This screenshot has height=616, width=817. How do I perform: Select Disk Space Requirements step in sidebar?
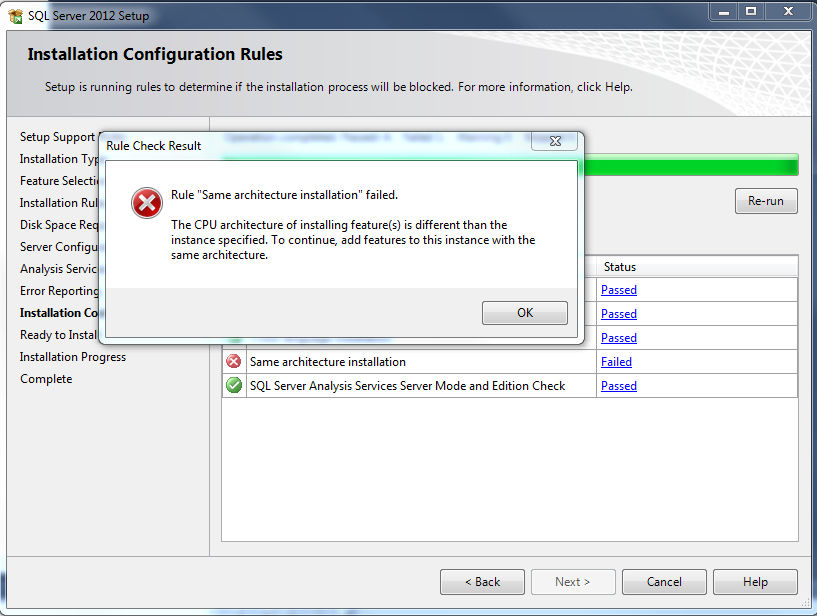pos(59,225)
